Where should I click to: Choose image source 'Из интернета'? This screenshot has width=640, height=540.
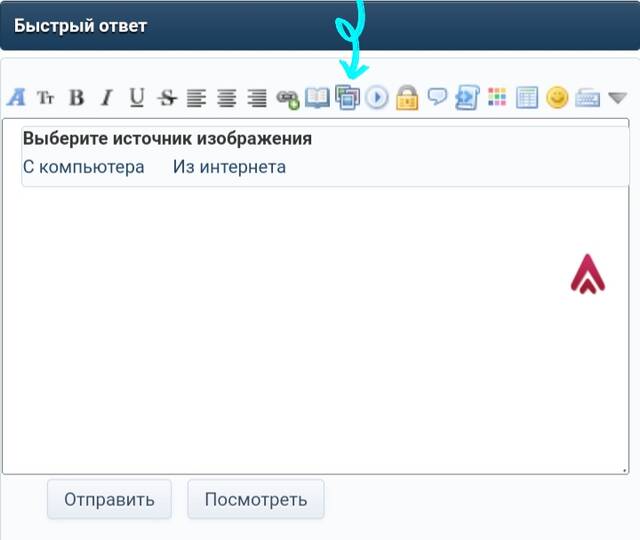(229, 167)
